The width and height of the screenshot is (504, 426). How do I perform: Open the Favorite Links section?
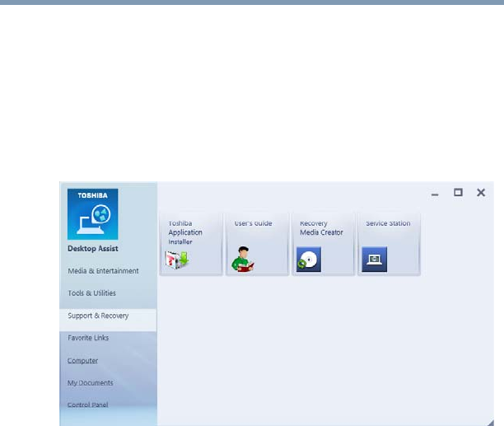(88, 338)
